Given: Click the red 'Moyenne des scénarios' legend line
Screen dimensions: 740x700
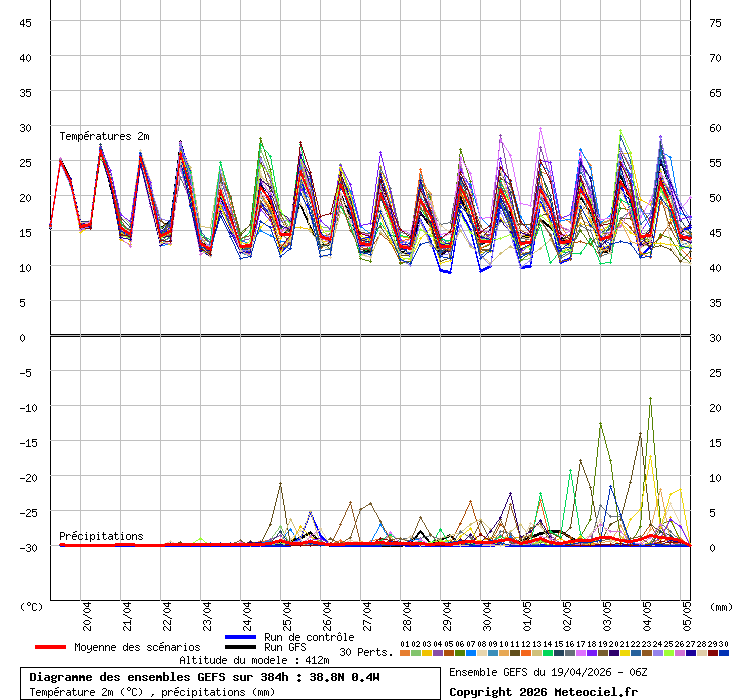Looking at the screenshot, I should 51,647.
